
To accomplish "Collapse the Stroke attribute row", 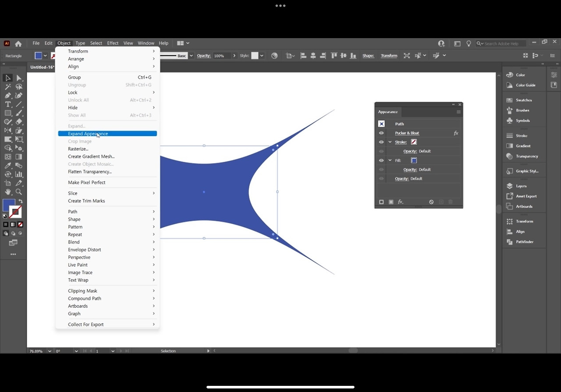I will (x=390, y=142).
